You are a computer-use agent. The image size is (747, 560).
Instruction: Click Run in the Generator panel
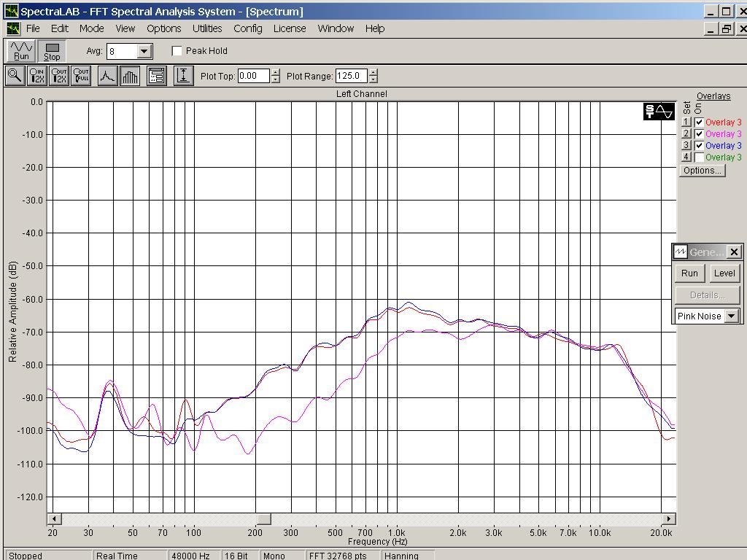click(x=689, y=273)
